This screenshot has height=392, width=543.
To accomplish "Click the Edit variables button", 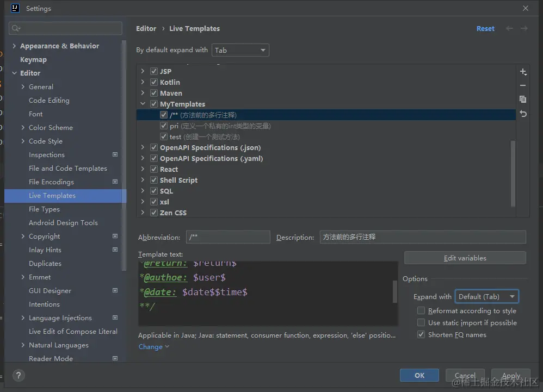I will click(x=465, y=258).
